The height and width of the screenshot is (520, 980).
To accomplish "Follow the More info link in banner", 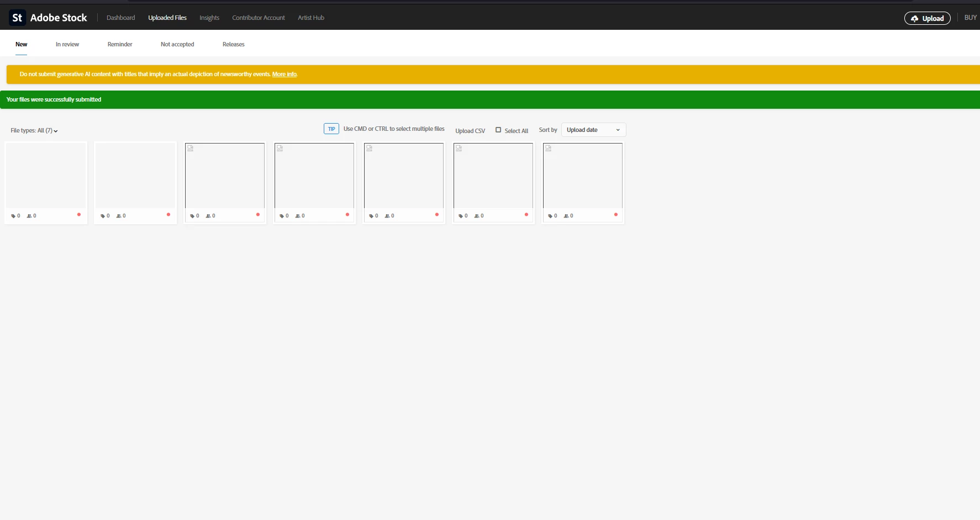I will pos(284,74).
